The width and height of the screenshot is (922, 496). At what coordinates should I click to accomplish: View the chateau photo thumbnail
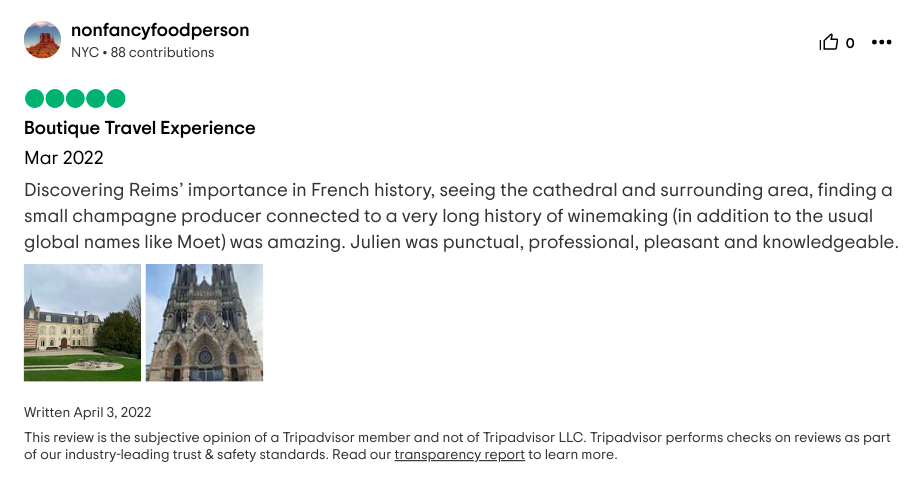click(82, 322)
